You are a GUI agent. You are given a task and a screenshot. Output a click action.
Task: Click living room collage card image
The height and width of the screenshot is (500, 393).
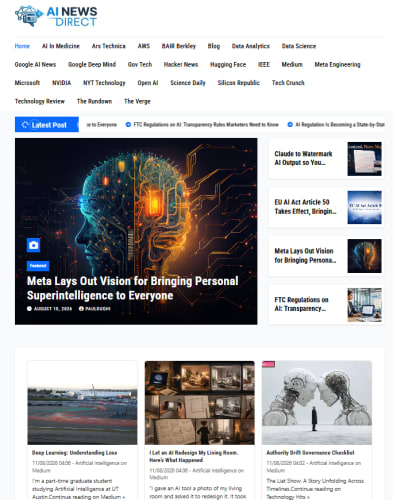[199, 403]
